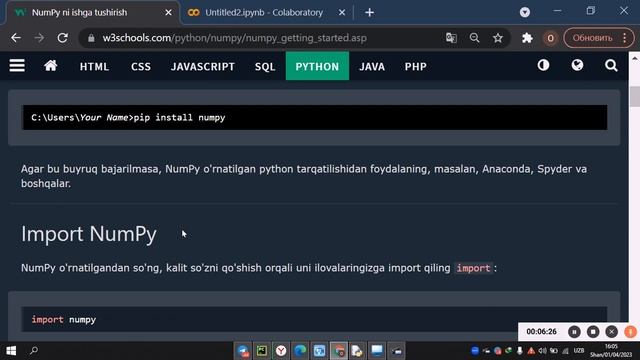Open Google Translate page icon

451,38
